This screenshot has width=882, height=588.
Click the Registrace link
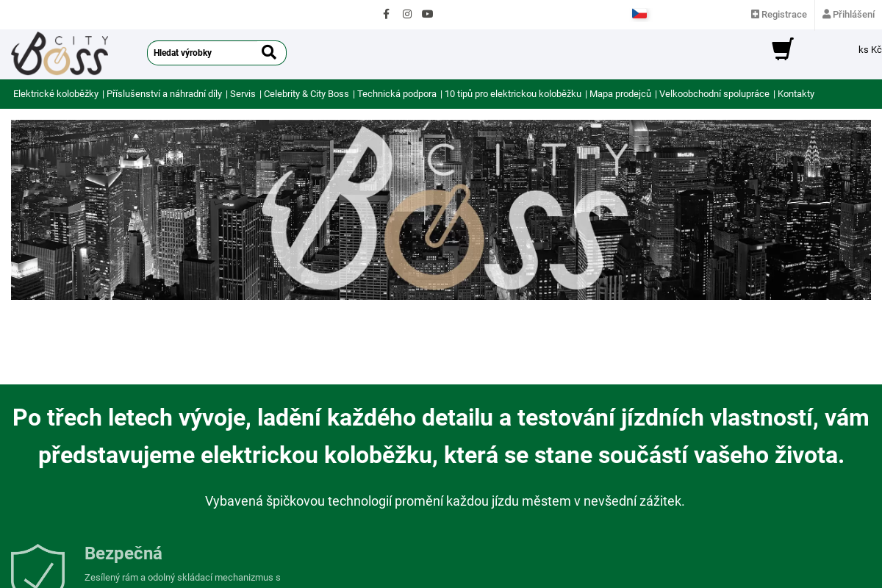(779, 14)
